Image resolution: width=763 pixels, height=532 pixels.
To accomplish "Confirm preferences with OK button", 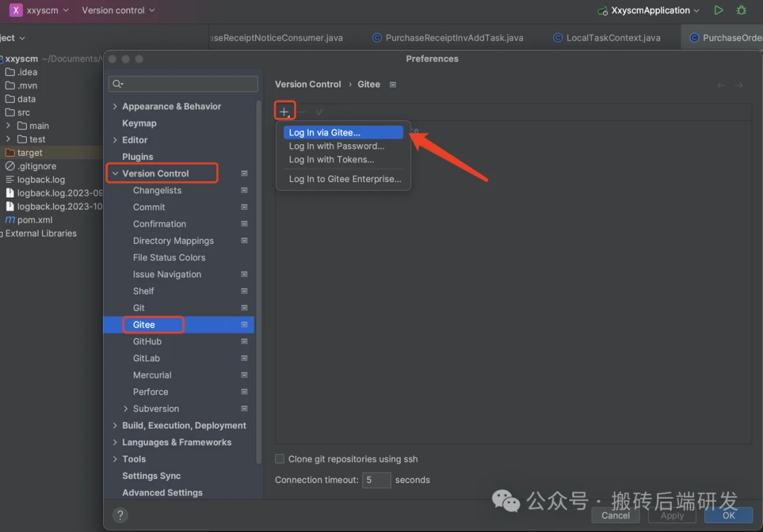I will 728,516.
